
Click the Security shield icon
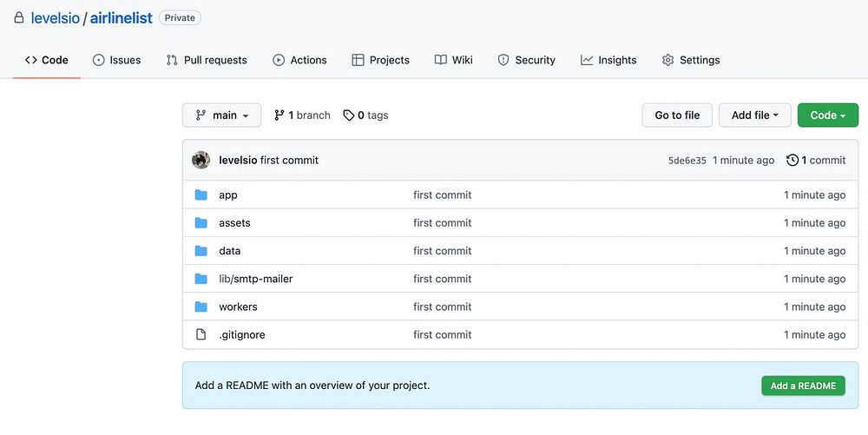click(x=503, y=60)
